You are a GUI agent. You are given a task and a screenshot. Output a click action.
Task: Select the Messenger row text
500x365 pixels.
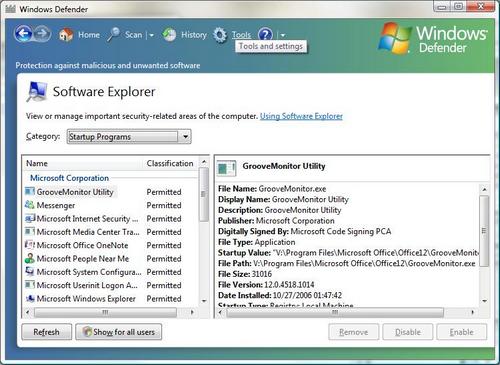56,205
